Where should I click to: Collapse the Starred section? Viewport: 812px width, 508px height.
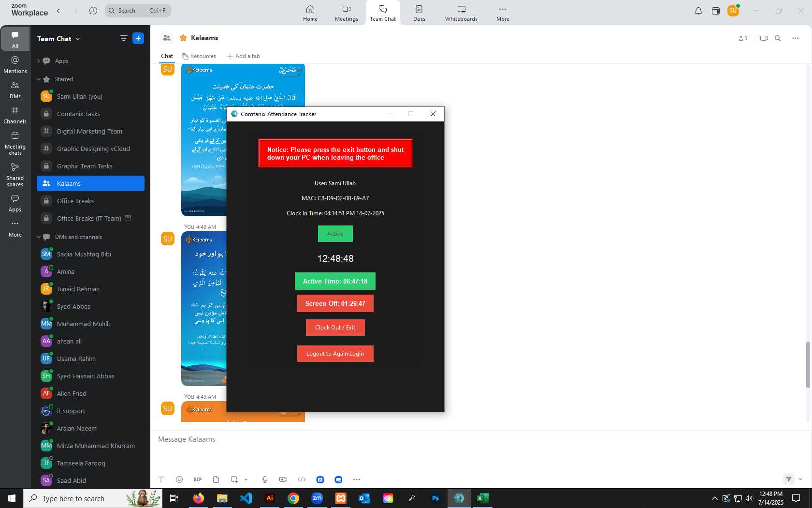click(38, 79)
